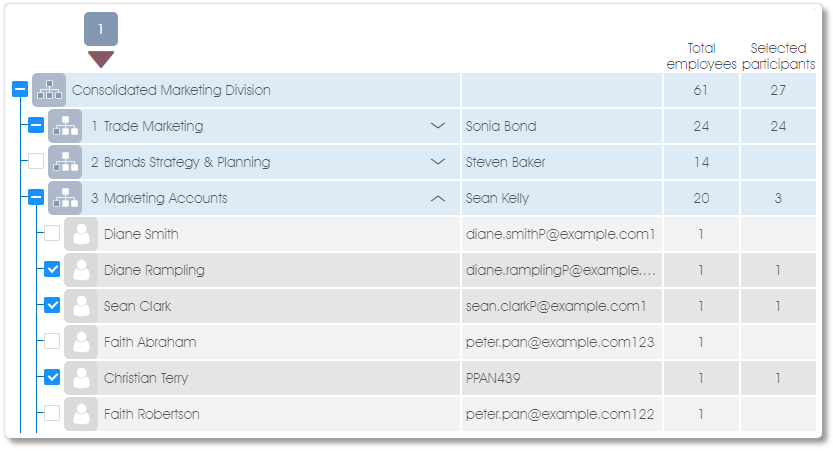Click the Consolidated Marketing Division org chart icon
Viewport: 833px width, 451px height.
(x=49, y=90)
